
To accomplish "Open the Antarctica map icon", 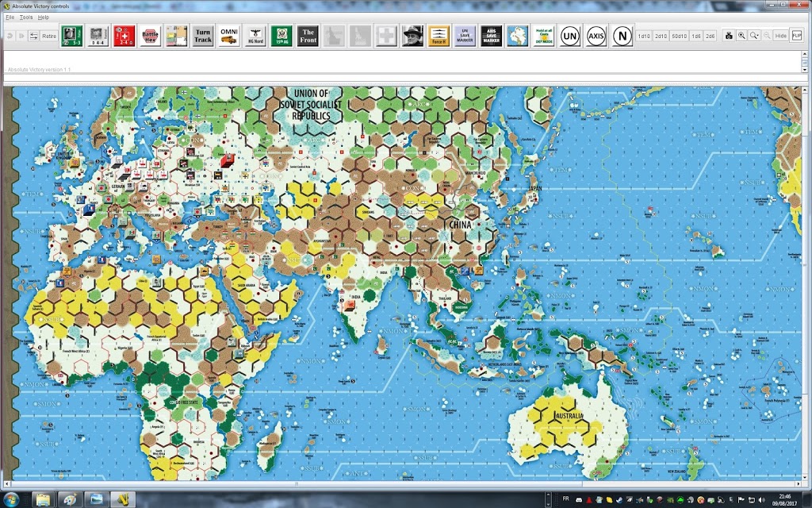I will tap(517, 36).
